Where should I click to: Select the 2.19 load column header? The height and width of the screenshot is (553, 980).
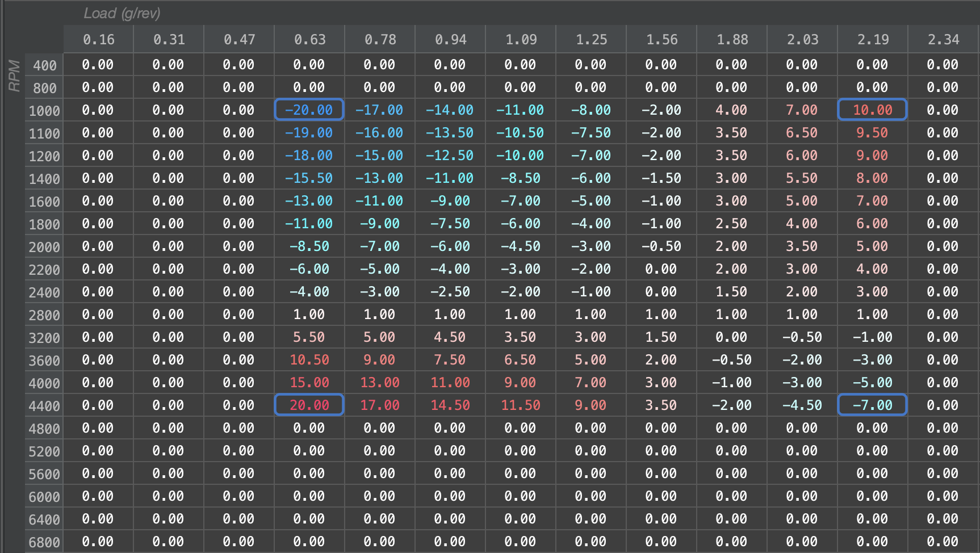[873, 39]
